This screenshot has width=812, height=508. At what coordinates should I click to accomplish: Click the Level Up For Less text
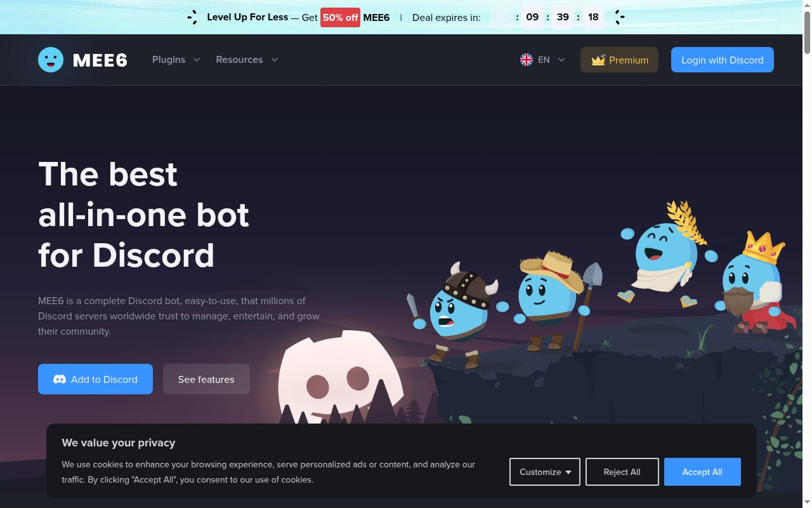(247, 17)
